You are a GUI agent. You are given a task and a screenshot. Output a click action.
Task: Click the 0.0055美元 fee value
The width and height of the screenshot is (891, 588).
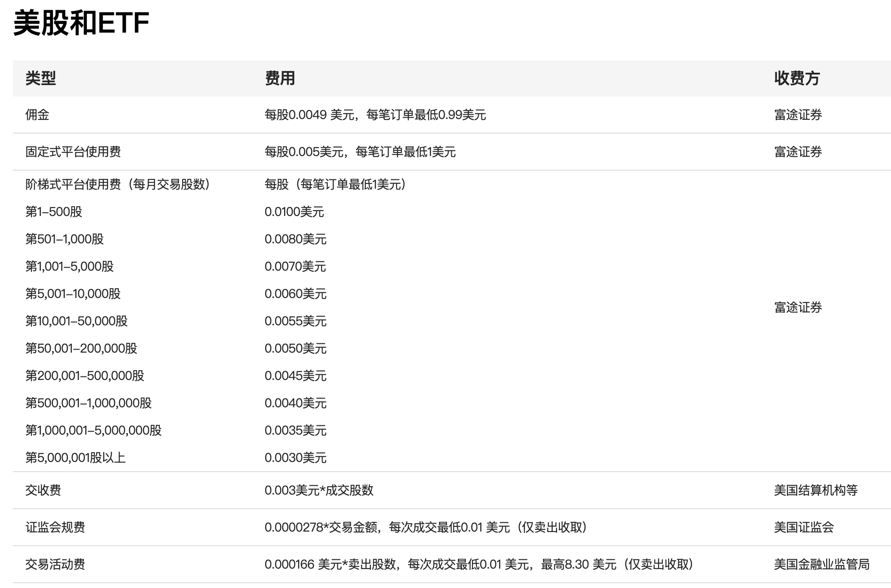click(x=295, y=321)
